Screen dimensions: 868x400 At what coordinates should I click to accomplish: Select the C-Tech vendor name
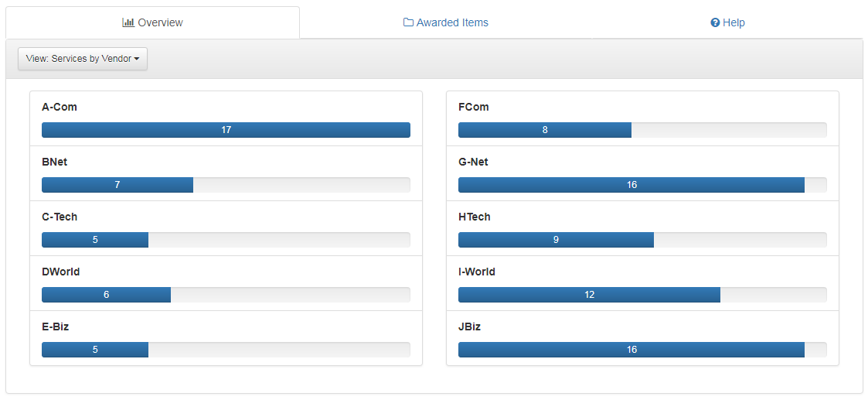(x=60, y=217)
